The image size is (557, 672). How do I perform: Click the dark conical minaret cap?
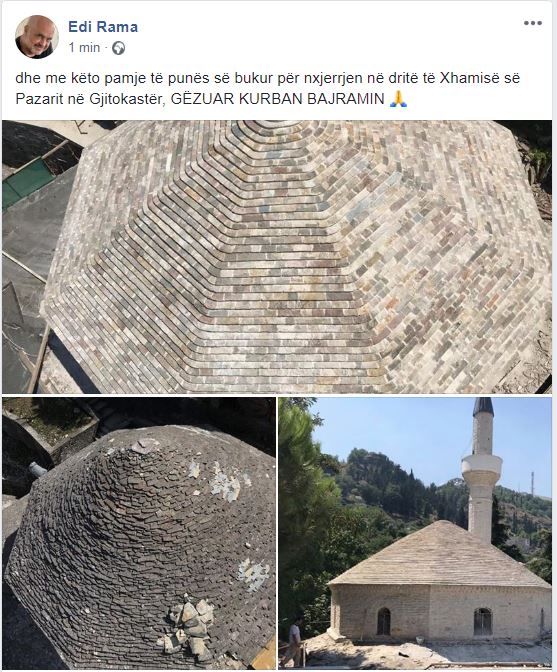[483, 406]
